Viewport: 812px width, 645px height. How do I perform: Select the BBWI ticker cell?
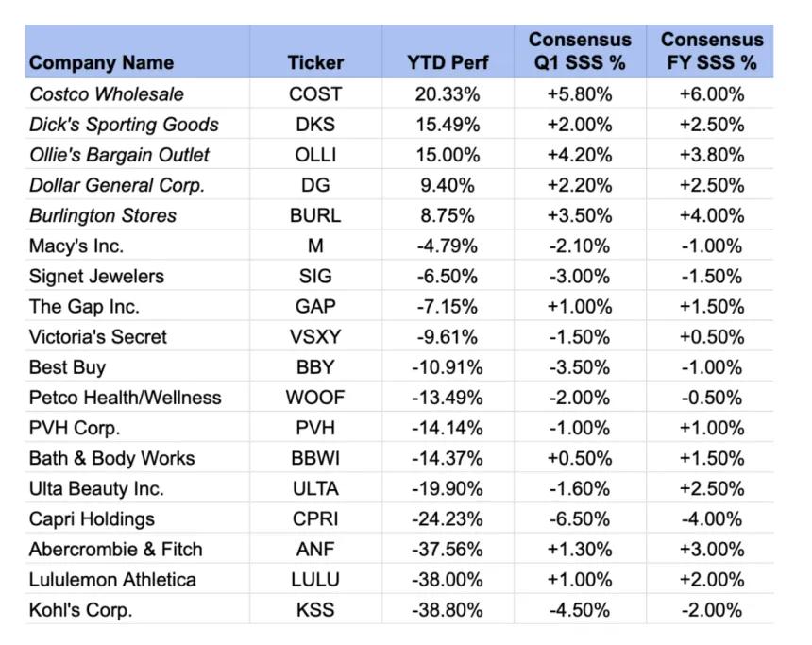(315, 457)
